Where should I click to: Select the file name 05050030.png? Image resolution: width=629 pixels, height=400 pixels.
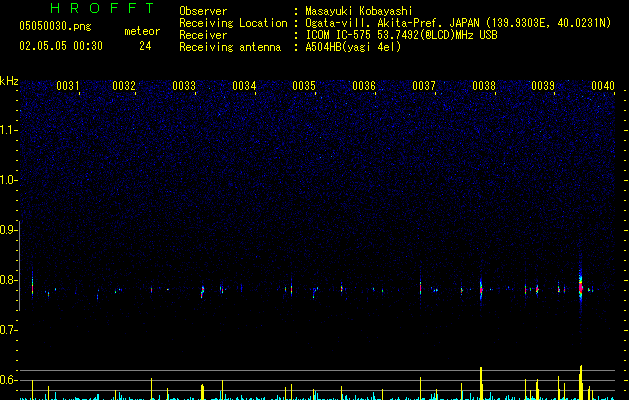click(55, 26)
